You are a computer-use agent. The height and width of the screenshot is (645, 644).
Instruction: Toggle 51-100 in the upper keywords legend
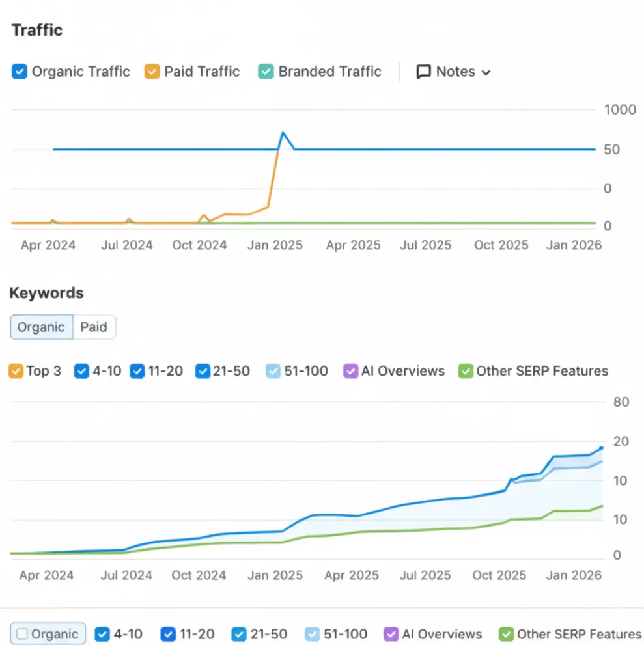coord(273,372)
